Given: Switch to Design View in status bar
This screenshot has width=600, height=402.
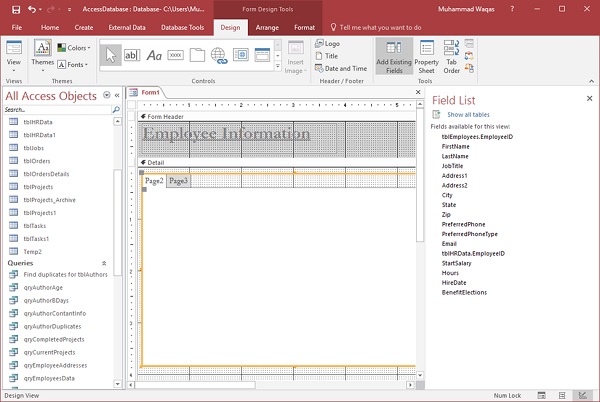Looking at the screenshot, I should click(x=583, y=395).
